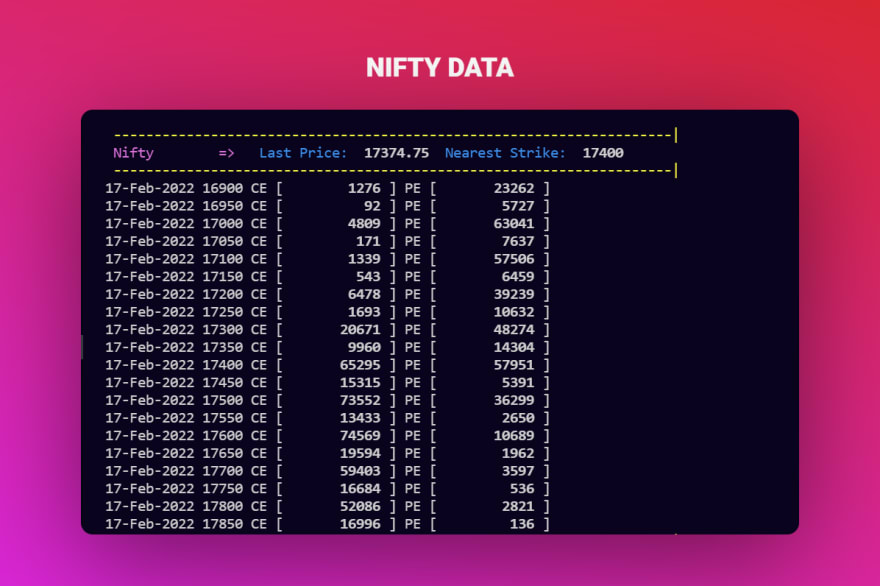Click CE value 171 in 17050 row

click(x=368, y=241)
